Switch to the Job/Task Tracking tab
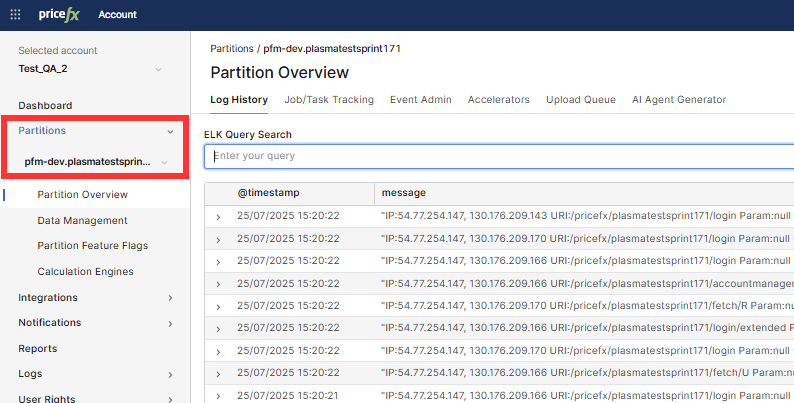The image size is (794, 403). [328, 100]
